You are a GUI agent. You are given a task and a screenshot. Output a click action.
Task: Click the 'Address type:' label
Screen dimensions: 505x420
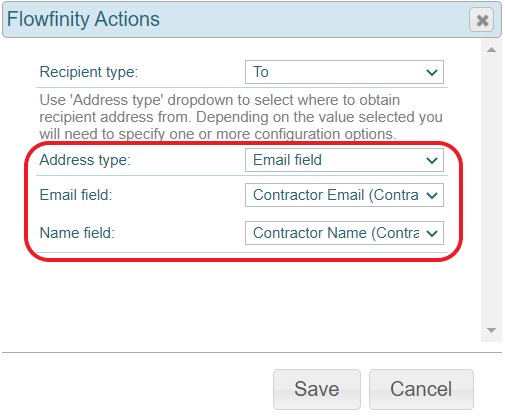[x=85, y=160]
